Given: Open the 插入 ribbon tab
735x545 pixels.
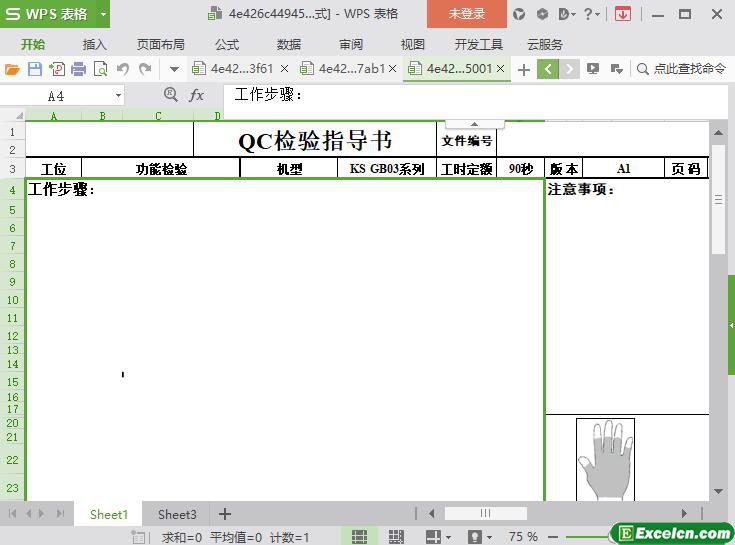Looking at the screenshot, I should [95, 45].
